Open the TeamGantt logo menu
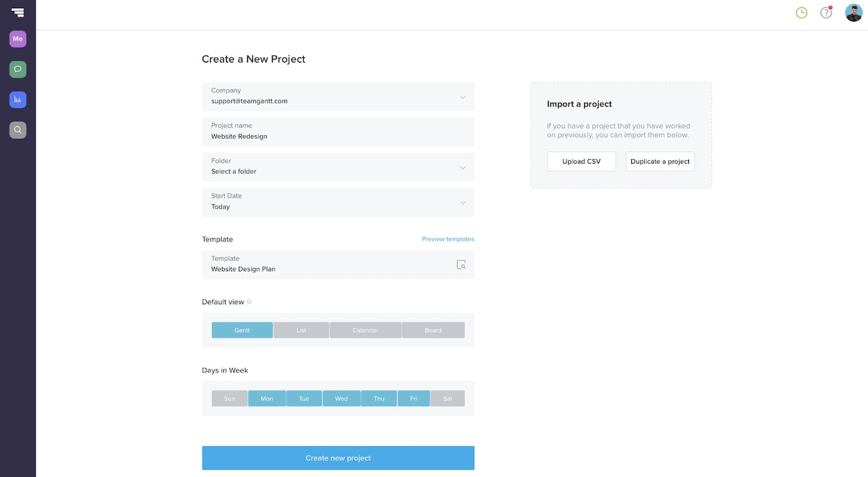Screen dimensions: 868x477 (x=17, y=12)
